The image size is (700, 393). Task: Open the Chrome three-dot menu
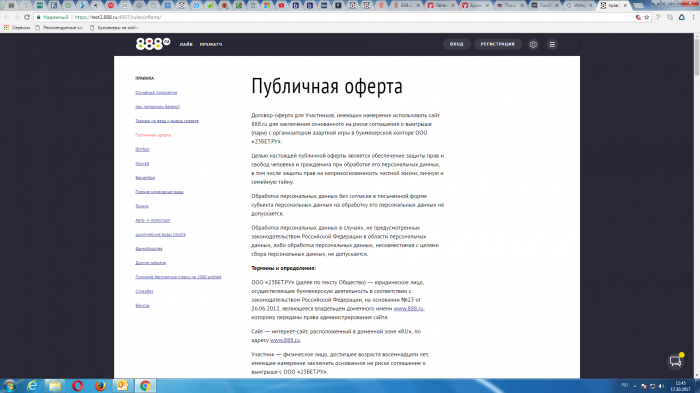point(694,17)
